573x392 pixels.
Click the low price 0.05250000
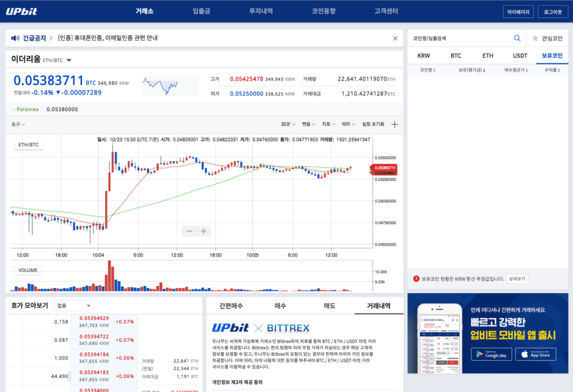246,93
